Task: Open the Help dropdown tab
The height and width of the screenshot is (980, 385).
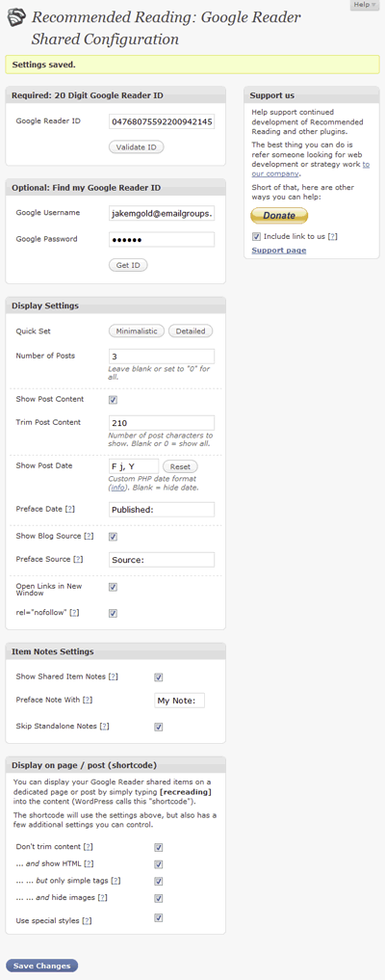Action: point(365,5)
